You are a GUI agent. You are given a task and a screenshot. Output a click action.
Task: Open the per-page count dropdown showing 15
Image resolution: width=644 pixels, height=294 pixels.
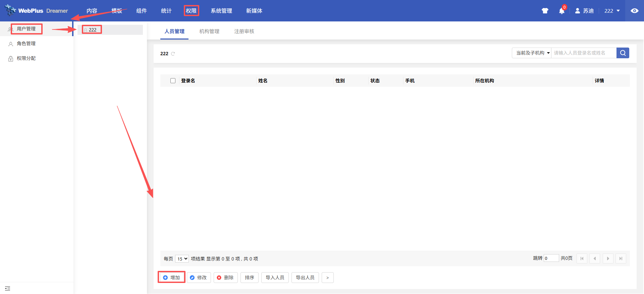coord(182,259)
